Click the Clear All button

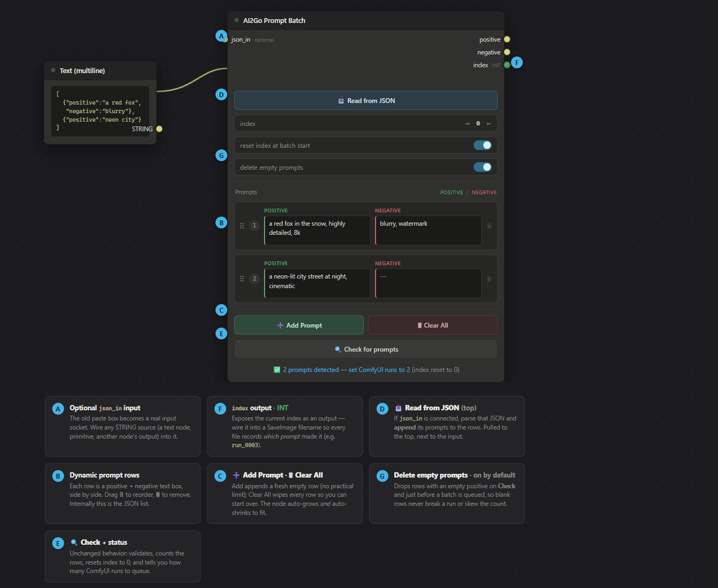coord(433,325)
